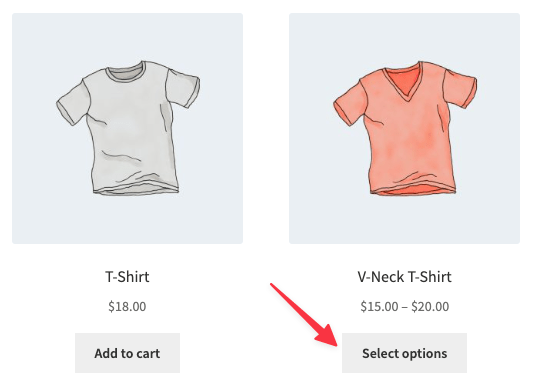Open the V-Neck T-Shirt title link
Image resolution: width=534 pixels, height=390 pixels.
coord(404,277)
